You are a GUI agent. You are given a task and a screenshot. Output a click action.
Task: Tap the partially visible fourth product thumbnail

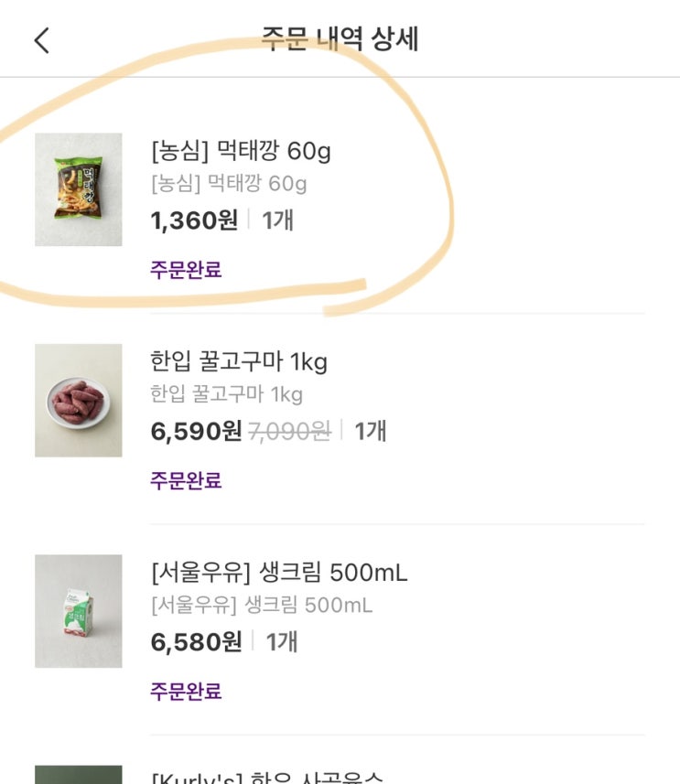78,775
